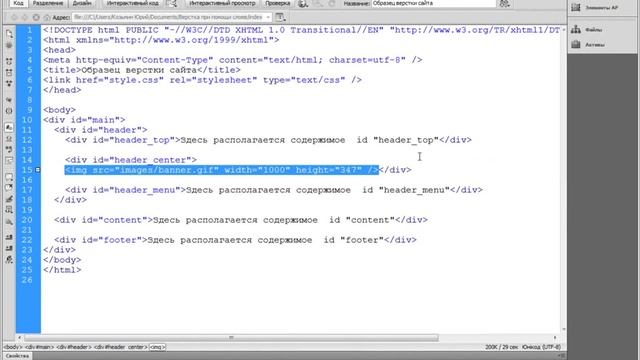640x360 pixels.
Task: Click the stop/refresh icon near Адрес
Action: [x=36, y=18]
